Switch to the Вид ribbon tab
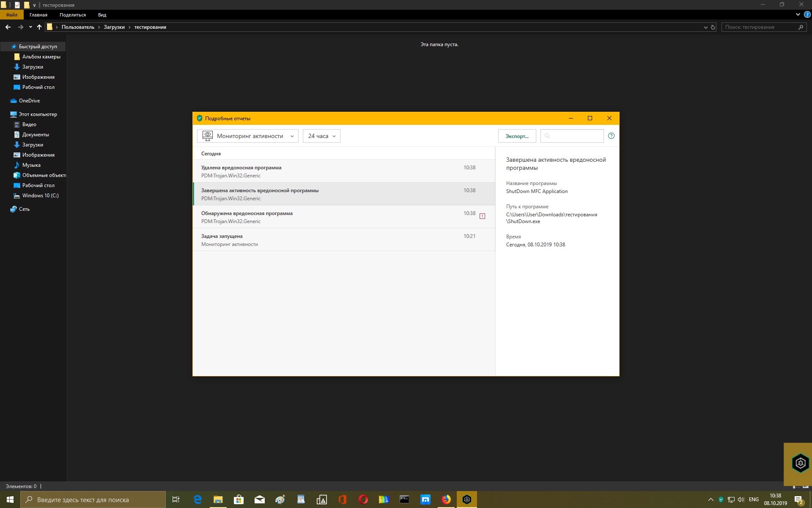Viewport: 812px width, 508px height. pos(102,15)
